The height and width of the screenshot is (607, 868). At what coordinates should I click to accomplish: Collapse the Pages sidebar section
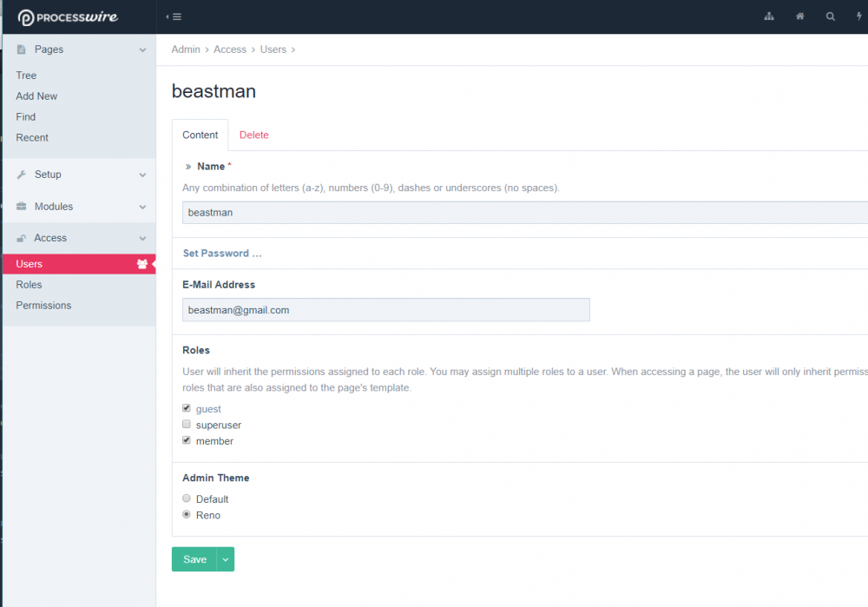point(142,50)
